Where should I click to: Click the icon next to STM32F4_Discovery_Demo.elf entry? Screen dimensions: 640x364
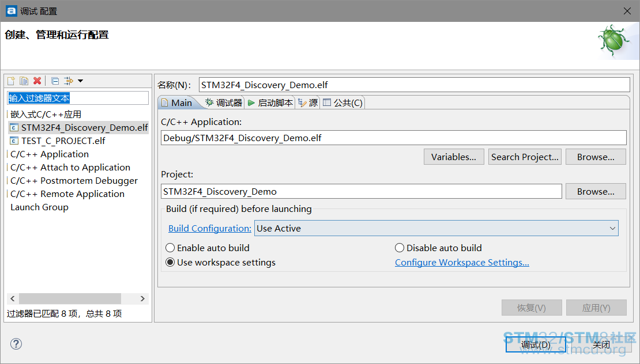pyautogui.click(x=14, y=128)
